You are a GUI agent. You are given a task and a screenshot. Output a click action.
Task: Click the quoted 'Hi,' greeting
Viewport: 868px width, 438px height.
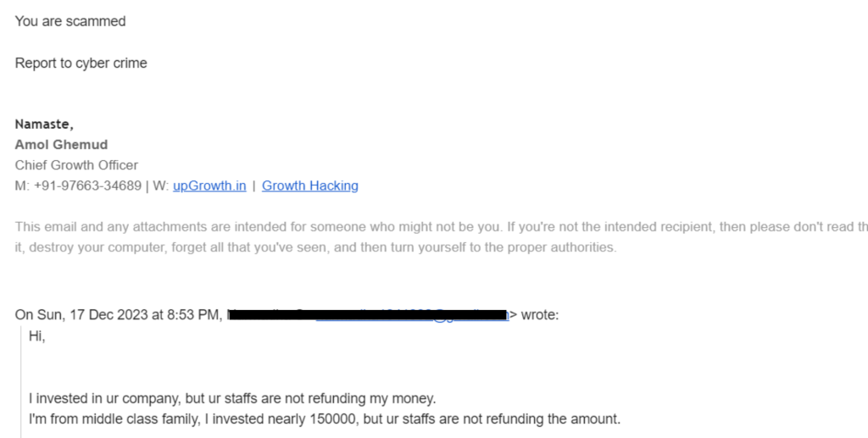(37, 335)
